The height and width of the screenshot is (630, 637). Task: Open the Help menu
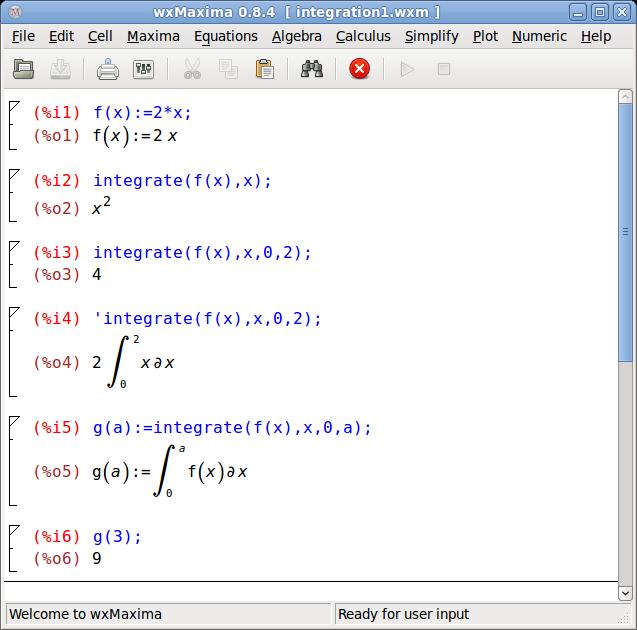596,36
